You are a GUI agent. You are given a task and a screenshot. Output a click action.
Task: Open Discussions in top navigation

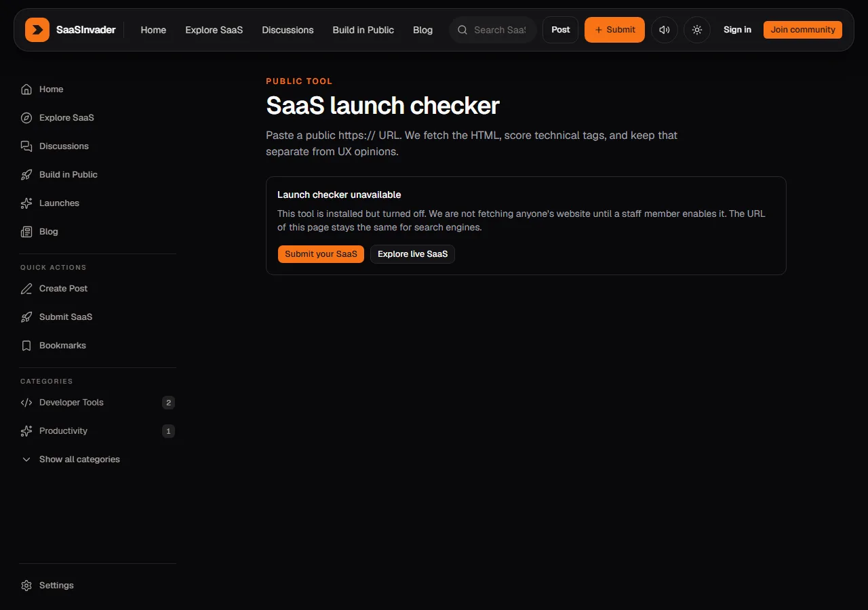288,30
